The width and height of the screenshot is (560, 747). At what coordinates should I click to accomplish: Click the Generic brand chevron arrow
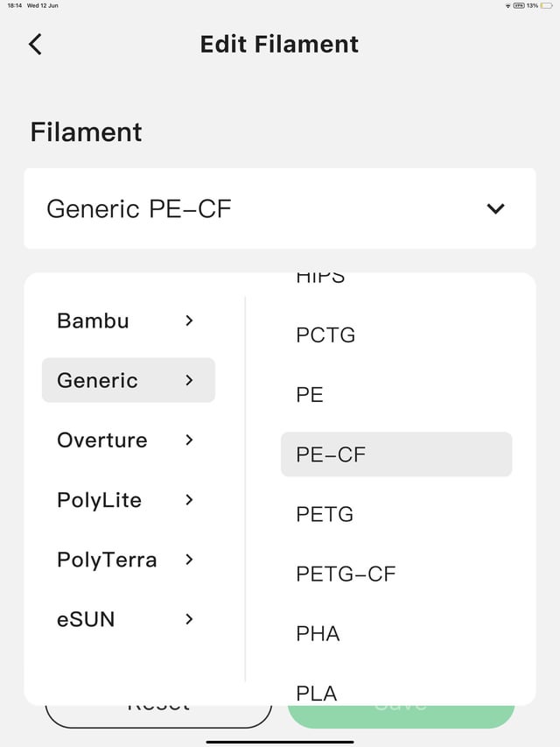pos(189,380)
